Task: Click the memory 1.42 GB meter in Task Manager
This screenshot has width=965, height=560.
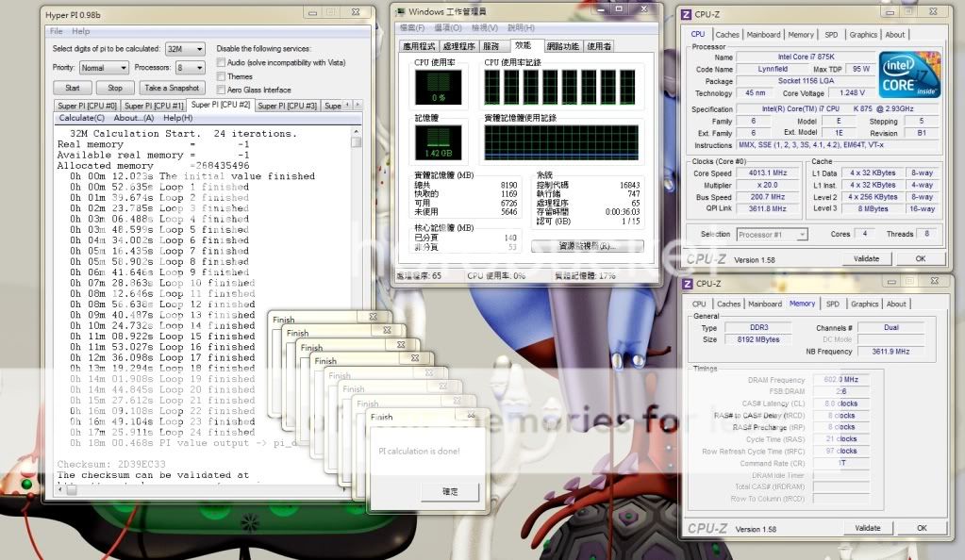Action: click(x=439, y=142)
